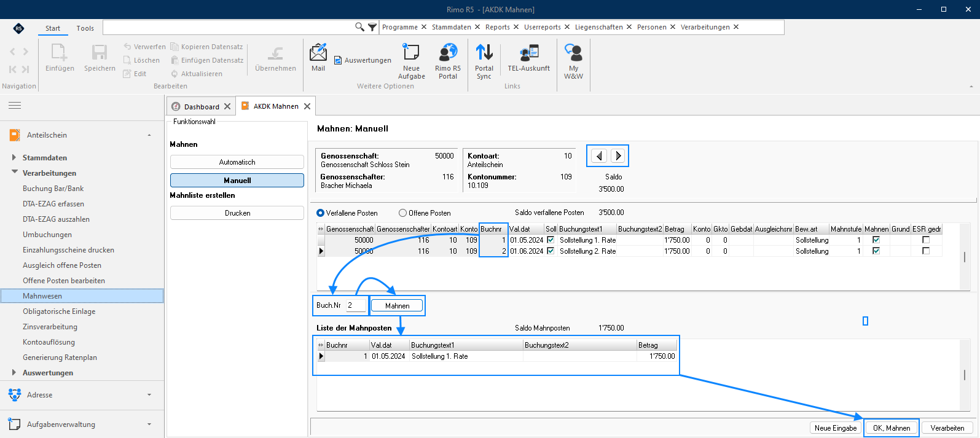Click the Neue Eingabe button
This screenshot has width=980, height=438.
[836, 428]
